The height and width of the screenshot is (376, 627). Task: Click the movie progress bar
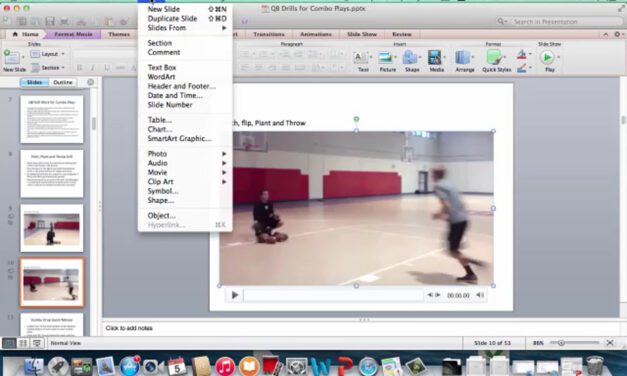333,295
